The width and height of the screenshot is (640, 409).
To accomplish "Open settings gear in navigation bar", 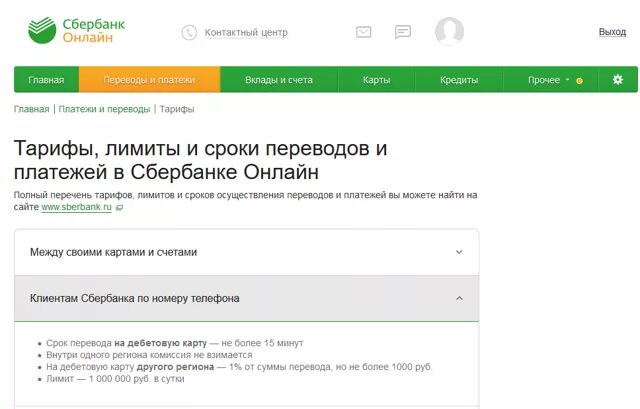I will pos(618,80).
